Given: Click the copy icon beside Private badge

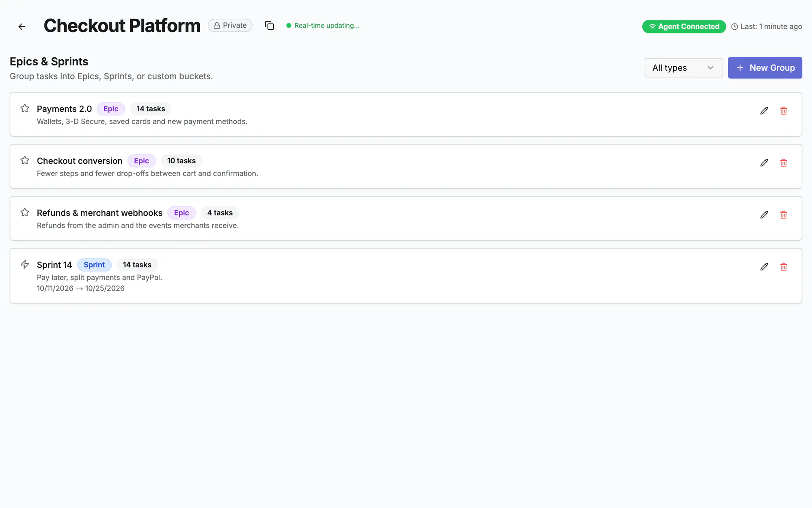Looking at the screenshot, I should (270, 26).
